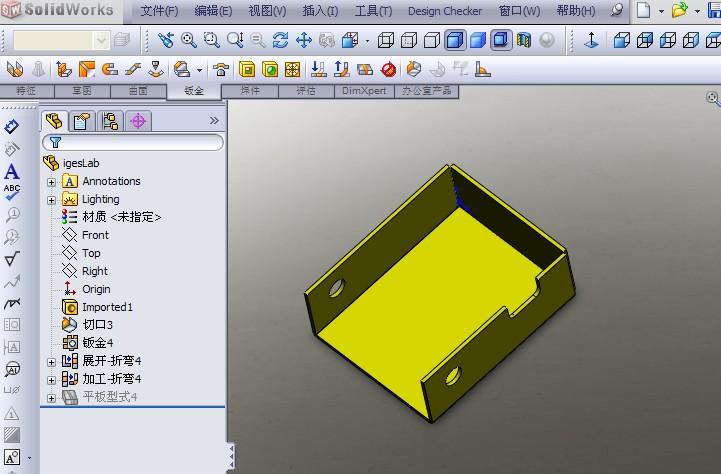Viewport: 721px width, 474px height.
Task: Switch display to Wireframe
Action: 386,40
